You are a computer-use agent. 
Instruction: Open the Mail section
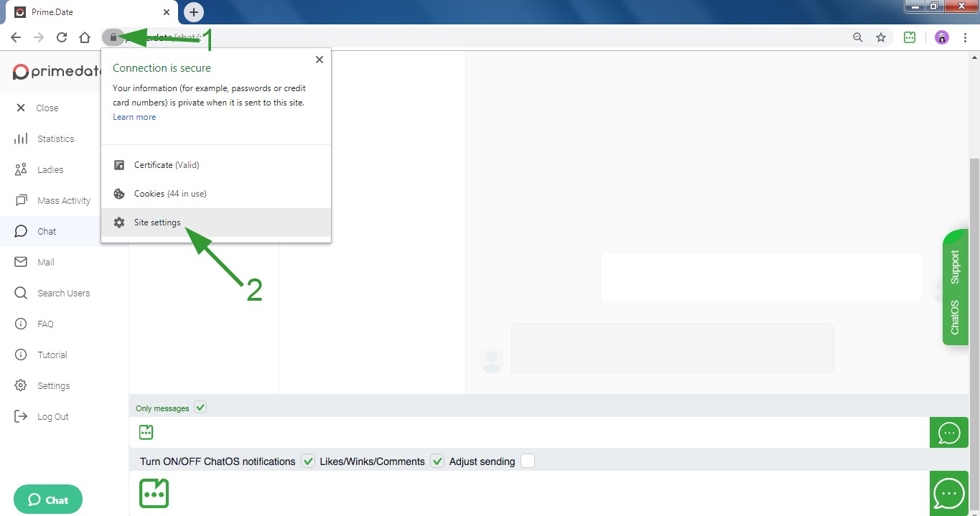coord(35,262)
